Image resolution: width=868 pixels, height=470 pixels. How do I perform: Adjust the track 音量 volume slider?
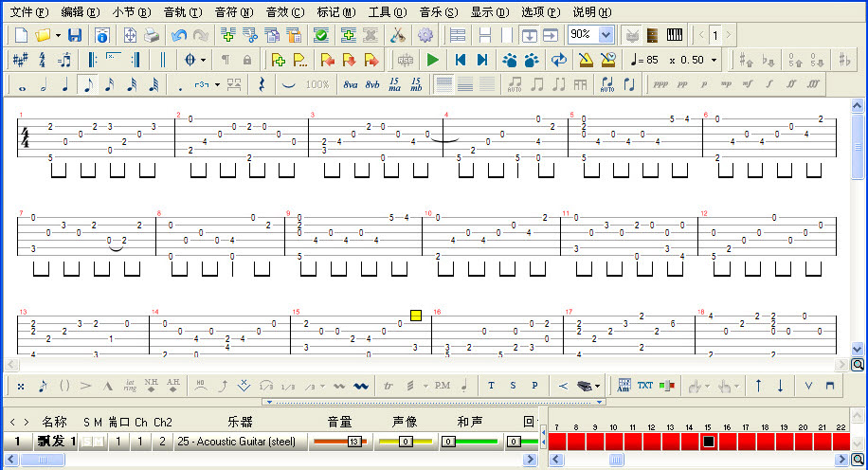(340, 442)
